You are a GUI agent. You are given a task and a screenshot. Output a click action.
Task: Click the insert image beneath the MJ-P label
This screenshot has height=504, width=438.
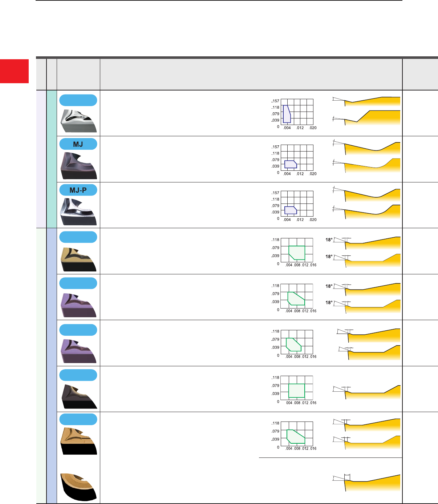[x=78, y=211]
